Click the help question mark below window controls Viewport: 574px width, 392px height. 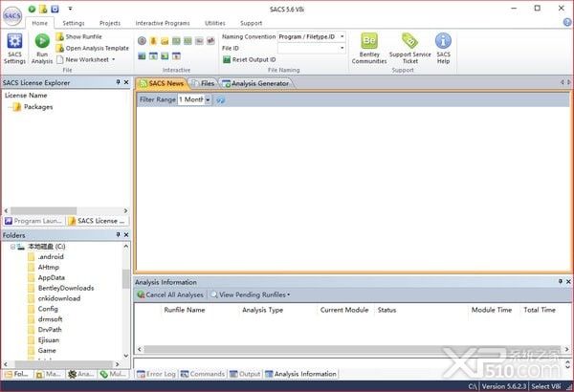tap(567, 22)
